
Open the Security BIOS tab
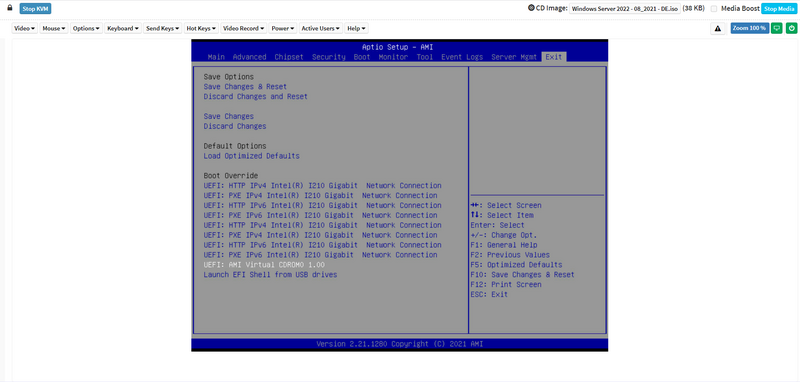click(329, 57)
